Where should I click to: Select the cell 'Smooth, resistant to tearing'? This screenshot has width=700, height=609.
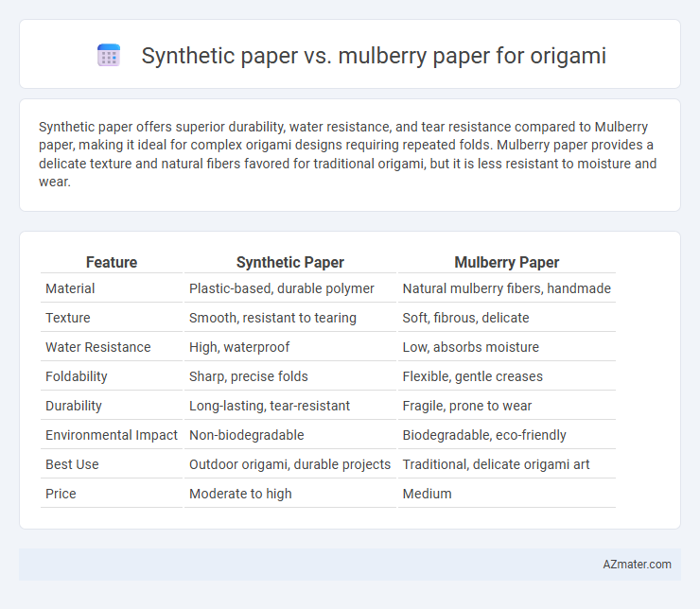(272, 318)
